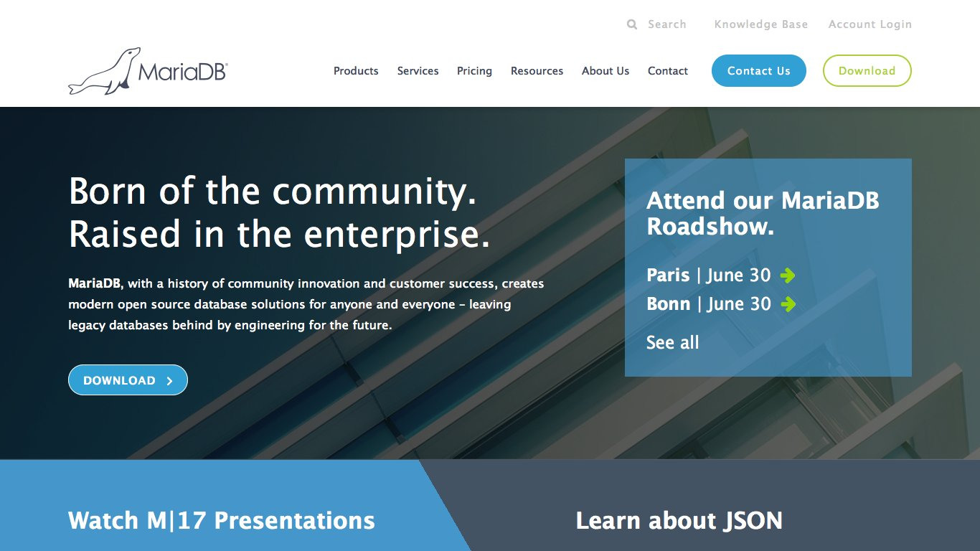This screenshot has height=551, width=980.
Task: Click Learn about JSON
Action: coord(679,520)
